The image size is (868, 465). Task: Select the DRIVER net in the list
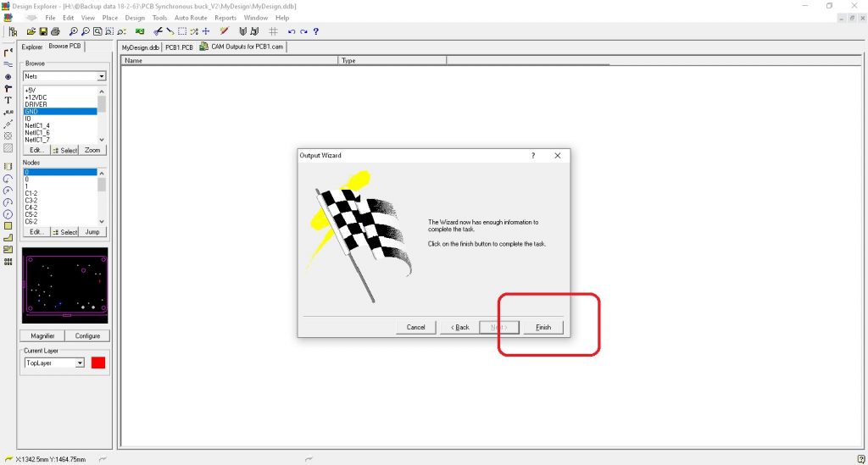tap(60, 104)
